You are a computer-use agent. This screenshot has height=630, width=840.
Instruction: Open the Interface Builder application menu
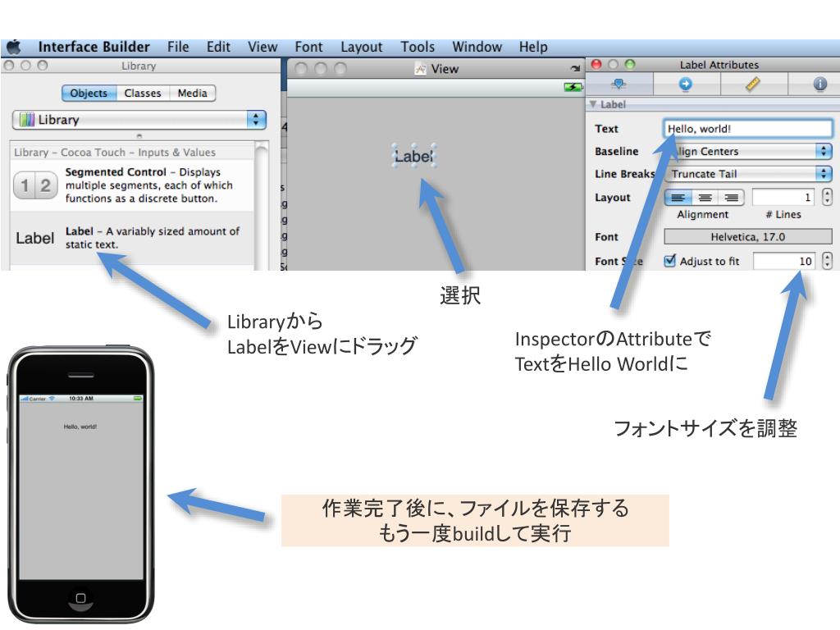tap(94, 47)
